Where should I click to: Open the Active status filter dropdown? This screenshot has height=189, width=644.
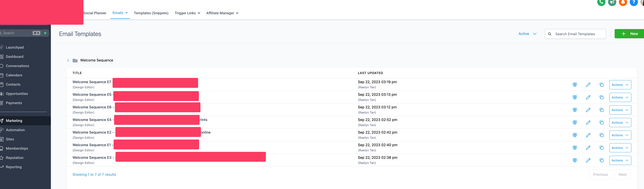[x=527, y=34]
